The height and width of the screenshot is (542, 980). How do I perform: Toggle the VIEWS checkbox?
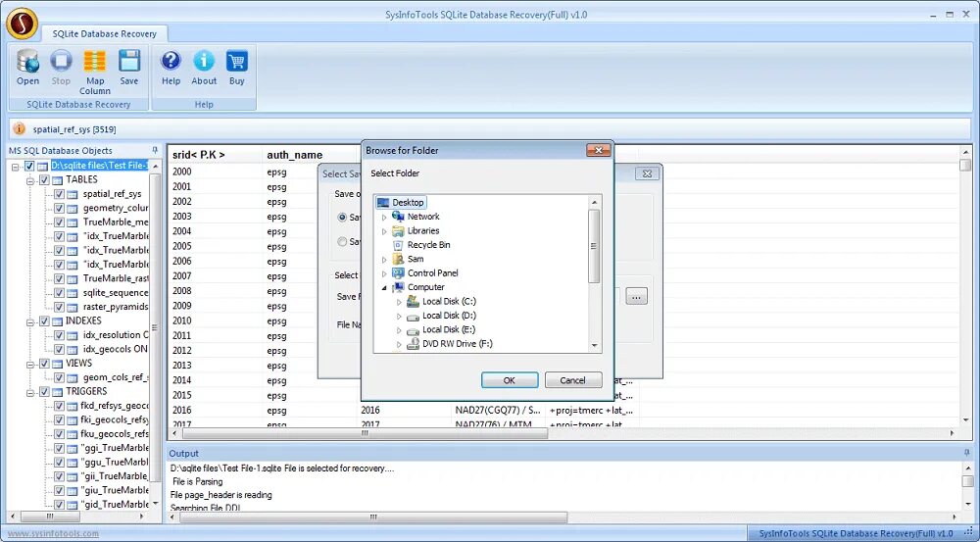click(x=44, y=364)
